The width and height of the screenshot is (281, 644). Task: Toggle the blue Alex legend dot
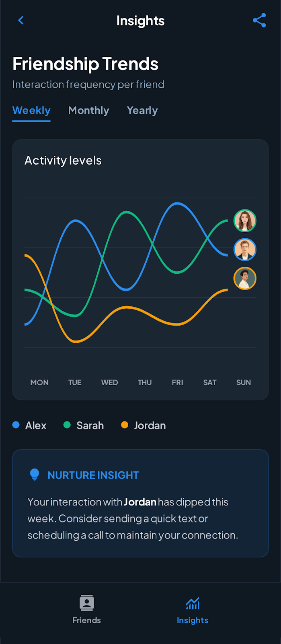16,425
